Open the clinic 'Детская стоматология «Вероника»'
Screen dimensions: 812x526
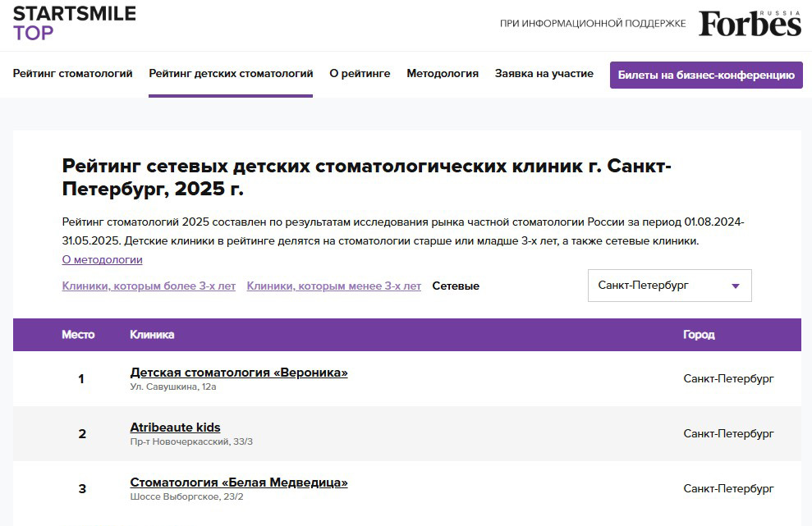pyautogui.click(x=239, y=373)
